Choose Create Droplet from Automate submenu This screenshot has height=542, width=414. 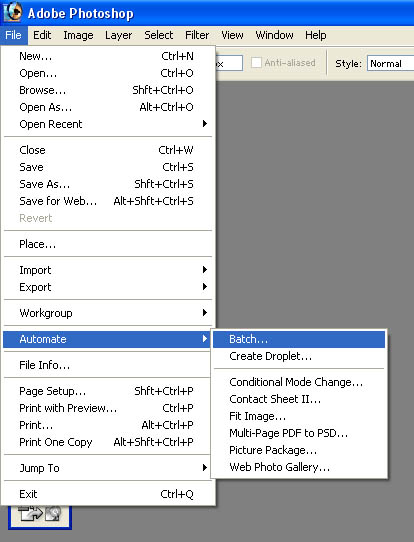[x=299, y=356]
